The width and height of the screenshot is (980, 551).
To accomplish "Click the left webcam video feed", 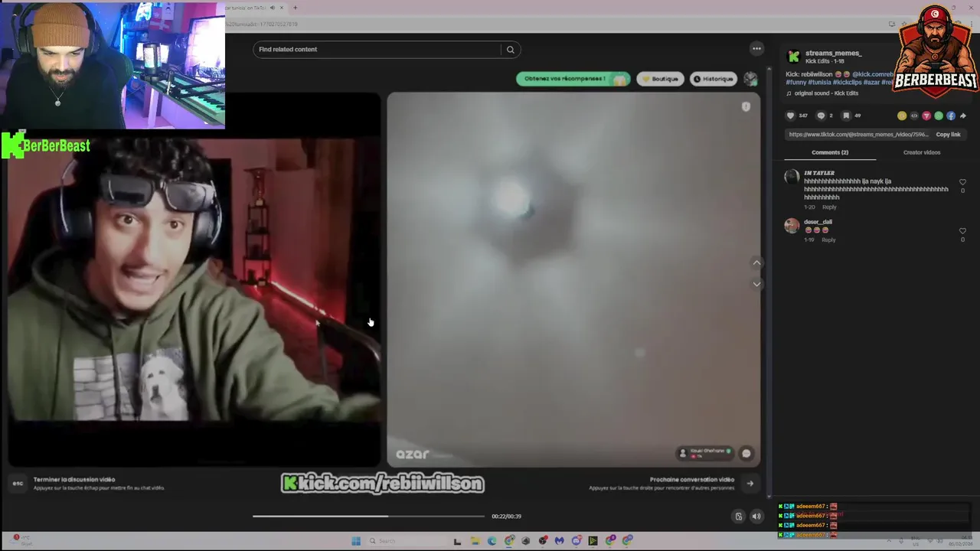I will click(194, 279).
